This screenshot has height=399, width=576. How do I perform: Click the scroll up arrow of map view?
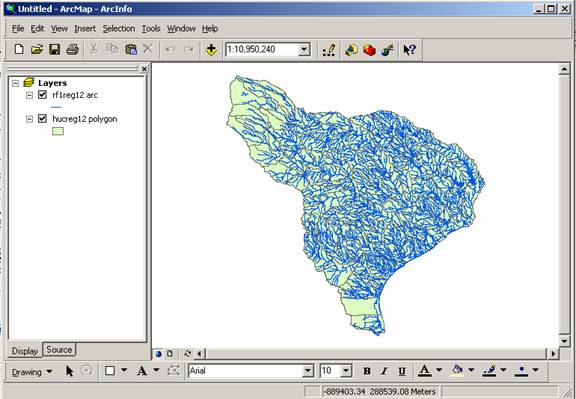coord(564,69)
